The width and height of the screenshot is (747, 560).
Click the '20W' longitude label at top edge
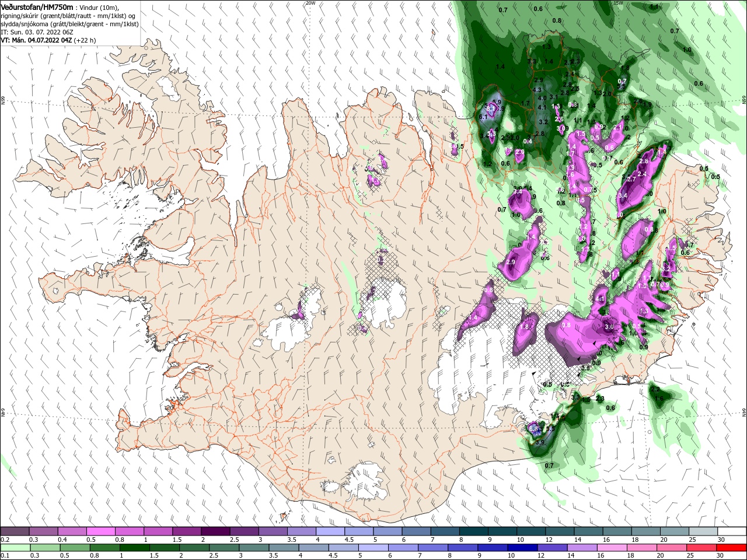[x=310, y=3]
